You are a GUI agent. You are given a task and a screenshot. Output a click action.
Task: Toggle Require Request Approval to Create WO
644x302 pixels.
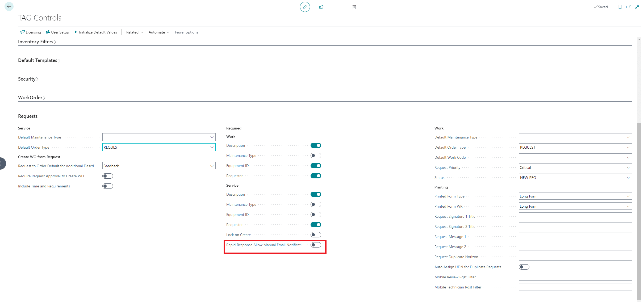point(108,176)
